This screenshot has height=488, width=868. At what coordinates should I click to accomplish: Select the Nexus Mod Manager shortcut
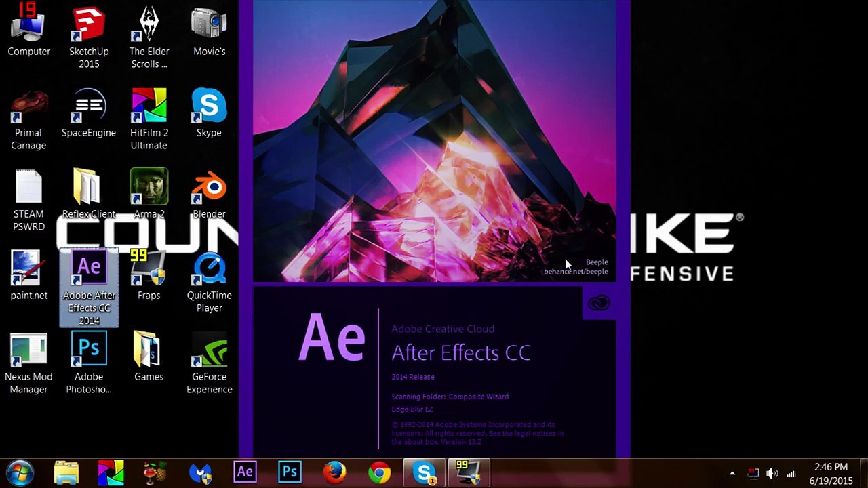tap(28, 363)
